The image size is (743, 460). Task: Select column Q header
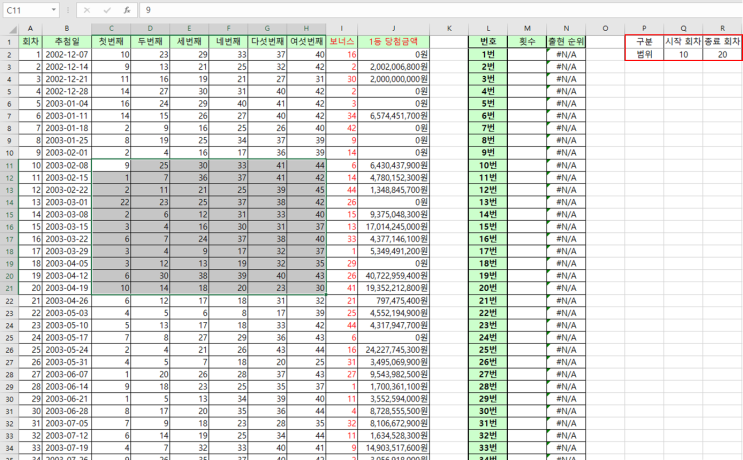coord(683,29)
